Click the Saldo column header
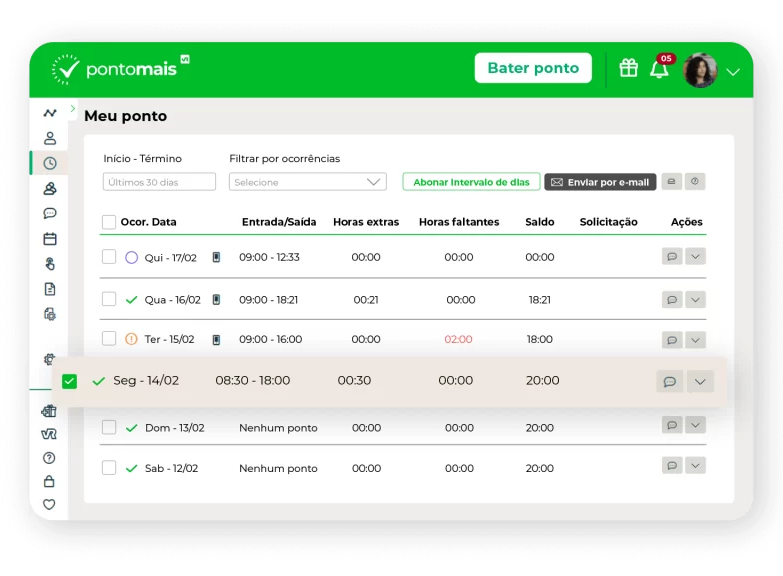Image resolution: width=783 pixels, height=576 pixels. pyautogui.click(x=539, y=222)
